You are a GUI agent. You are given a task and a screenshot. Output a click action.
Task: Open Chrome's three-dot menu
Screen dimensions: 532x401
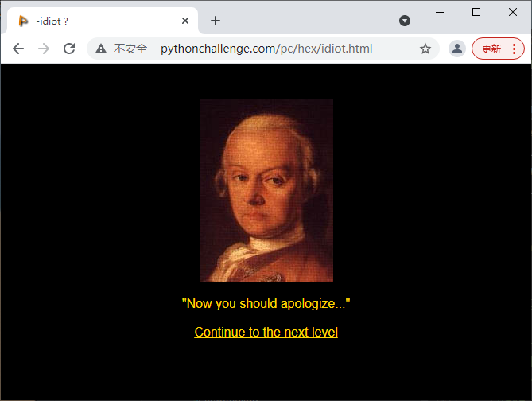(515, 49)
